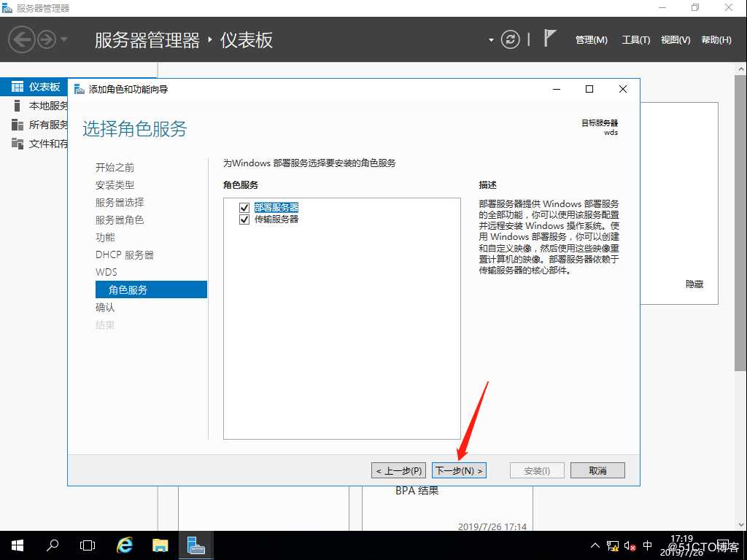Click the refresh icon in Server Manager header

(x=510, y=39)
